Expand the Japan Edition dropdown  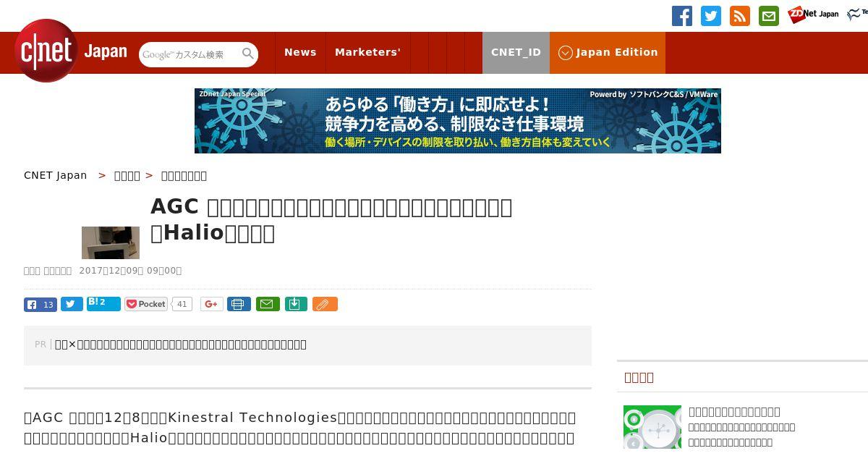[608, 52]
